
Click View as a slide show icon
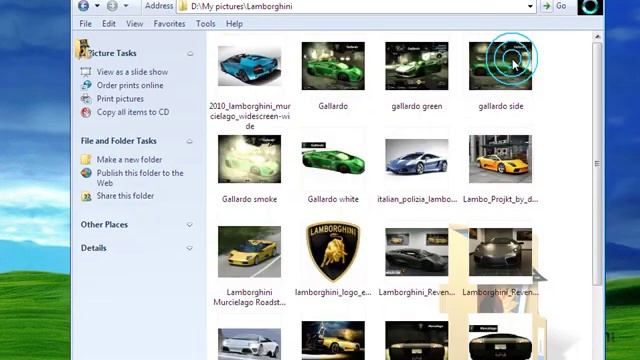pos(86,72)
